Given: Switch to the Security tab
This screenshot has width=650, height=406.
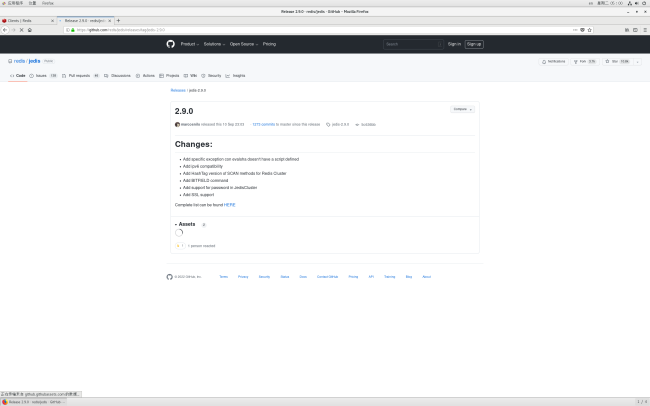Looking at the screenshot, I should [211, 75].
